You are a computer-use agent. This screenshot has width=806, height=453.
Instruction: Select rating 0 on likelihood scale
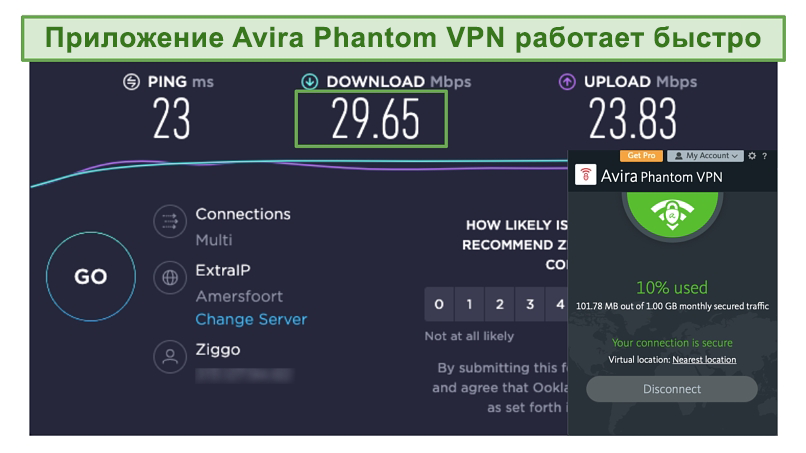[x=439, y=304]
